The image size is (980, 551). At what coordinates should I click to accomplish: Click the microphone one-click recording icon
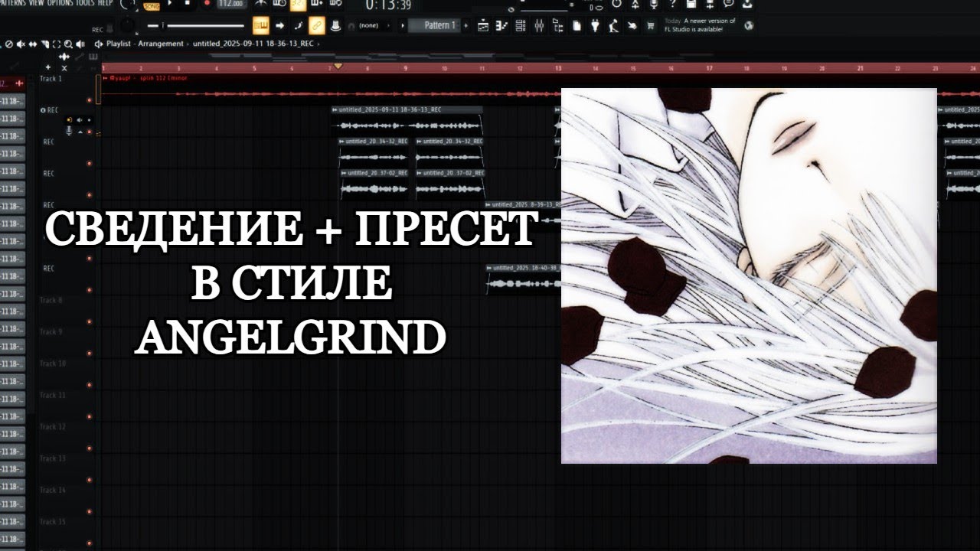(655, 4)
